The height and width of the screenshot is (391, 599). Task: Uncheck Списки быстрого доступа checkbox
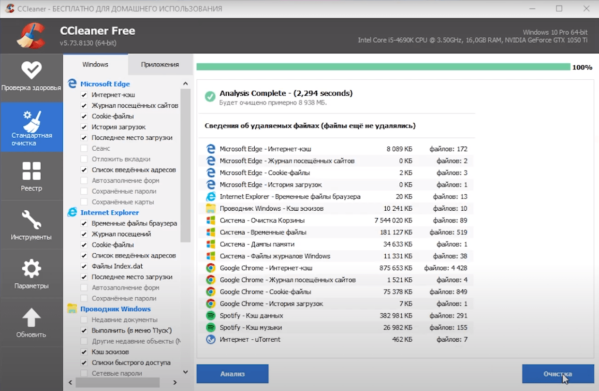pyautogui.click(x=84, y=362)
